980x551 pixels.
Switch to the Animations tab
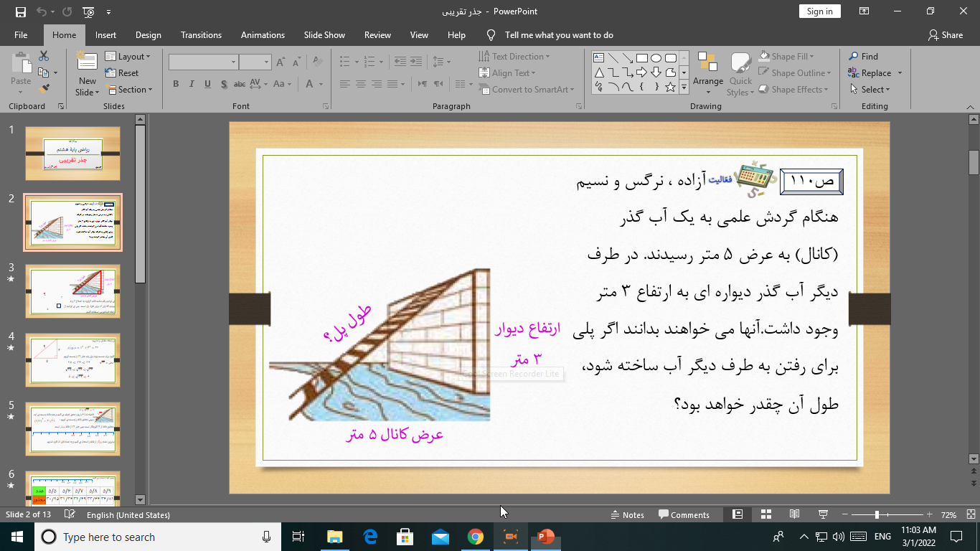pyautogui.click(x=263, y=35)
